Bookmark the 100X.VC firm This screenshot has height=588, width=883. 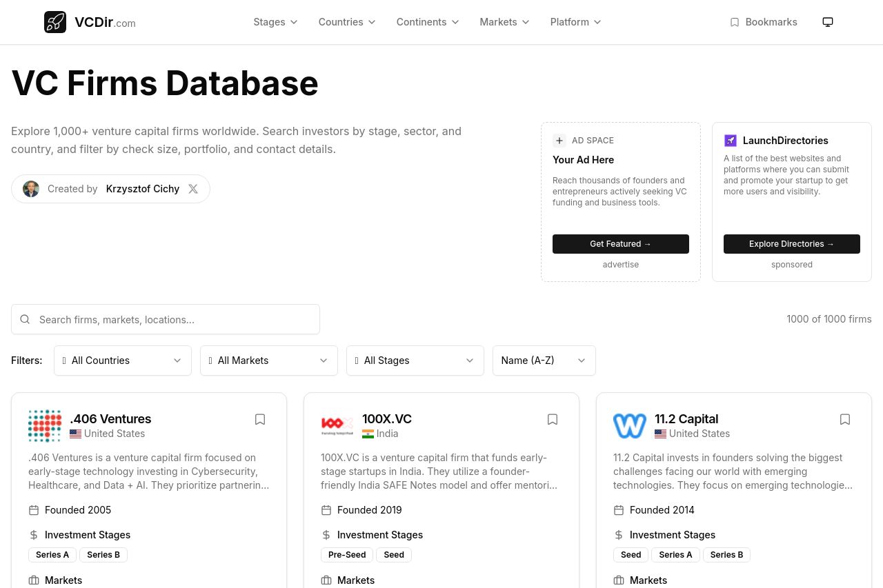553,419
